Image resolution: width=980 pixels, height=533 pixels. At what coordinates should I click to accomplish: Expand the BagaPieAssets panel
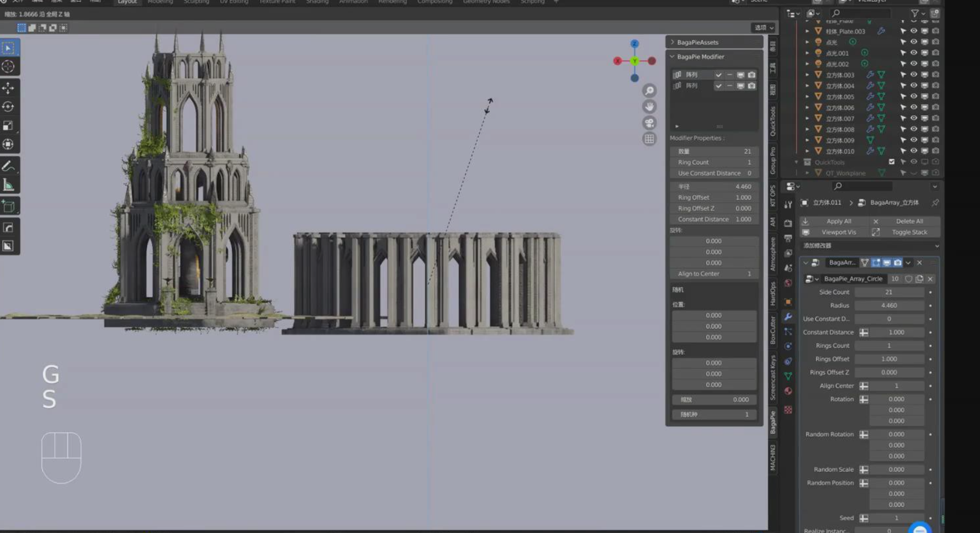click(x=697, y=42)
